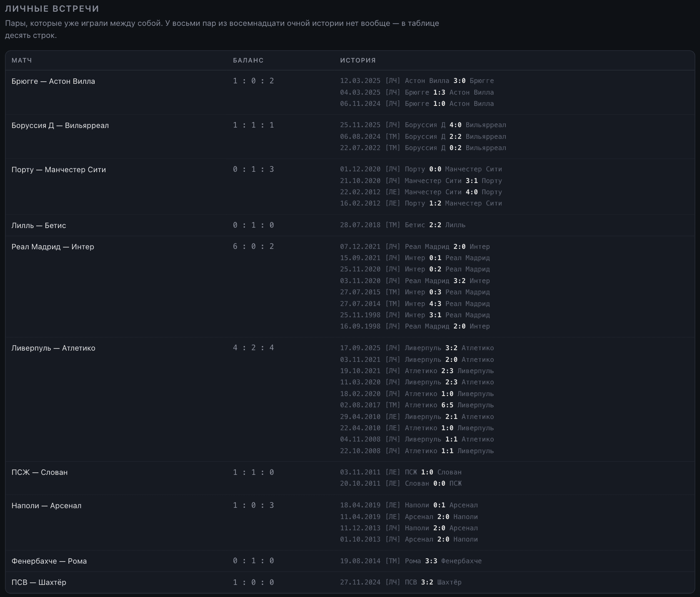Click balance 1 : 1 : 1 for Боруссия Д — Вильярреал
Viewport: 700px width, 597px height.
click(253, 125)
